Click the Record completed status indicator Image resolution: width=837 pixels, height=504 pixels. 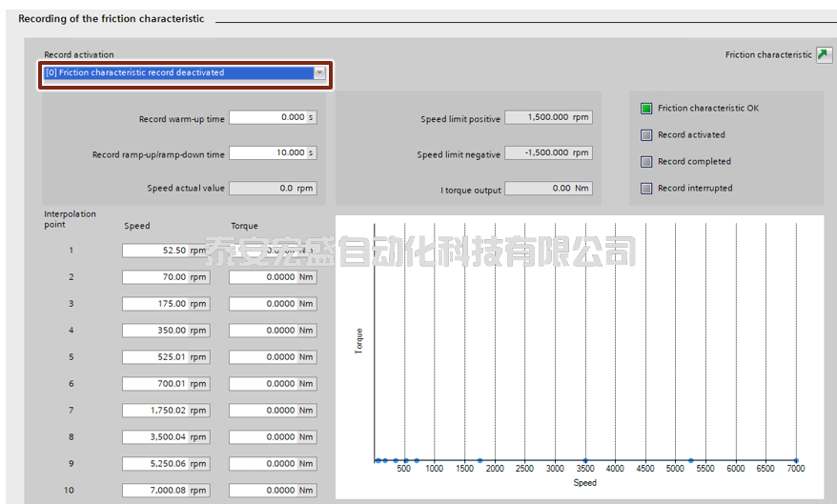click(646, 162)
